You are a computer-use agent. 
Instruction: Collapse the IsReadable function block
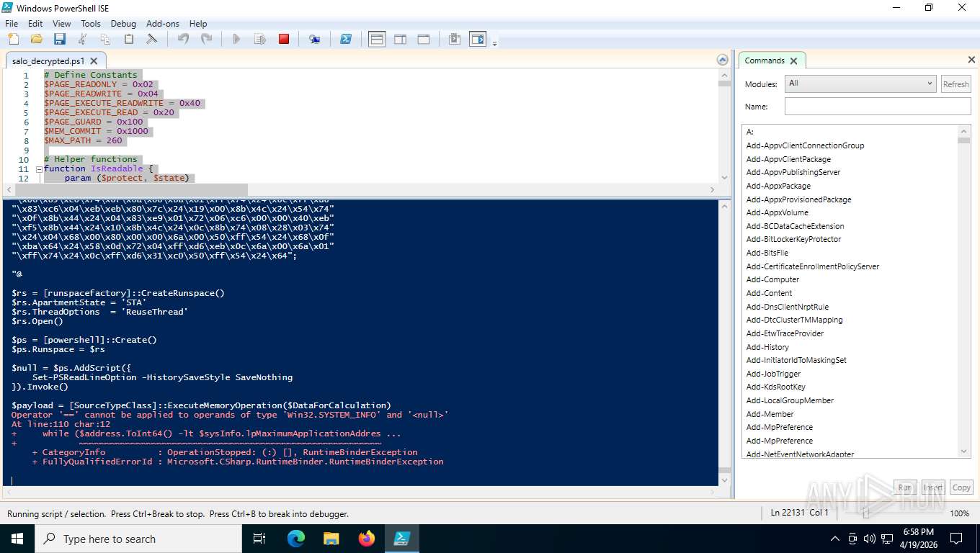[x=39, y=169]
